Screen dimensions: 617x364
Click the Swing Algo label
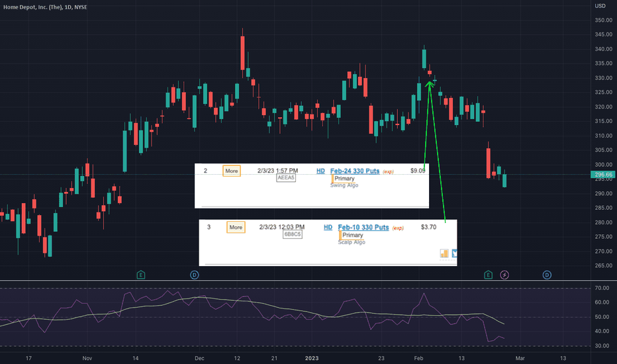[x=344, y=185]
